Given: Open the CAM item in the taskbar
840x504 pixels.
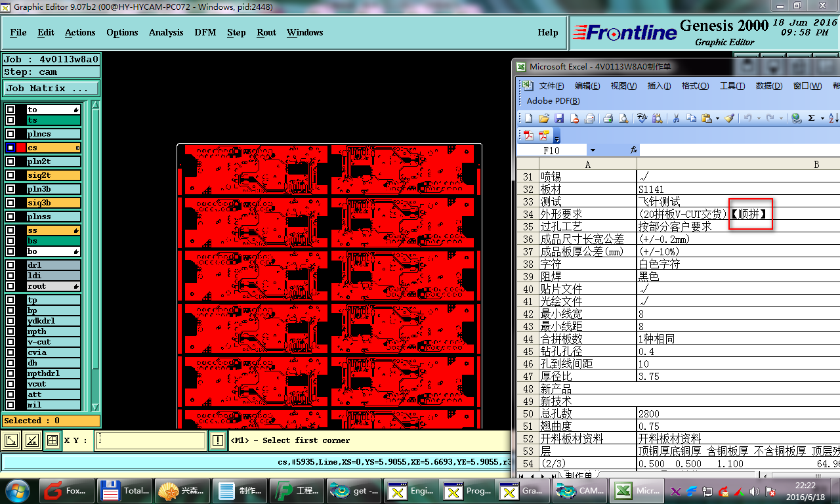Looking at the screenshot, I should (x=579, y=490).
